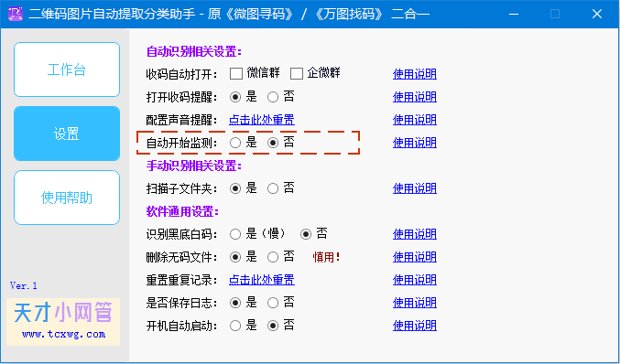This screenshot has width=620, height=364.
Task: Open 使用说明 link for 自动开始监测
Action: pos(414,143)
